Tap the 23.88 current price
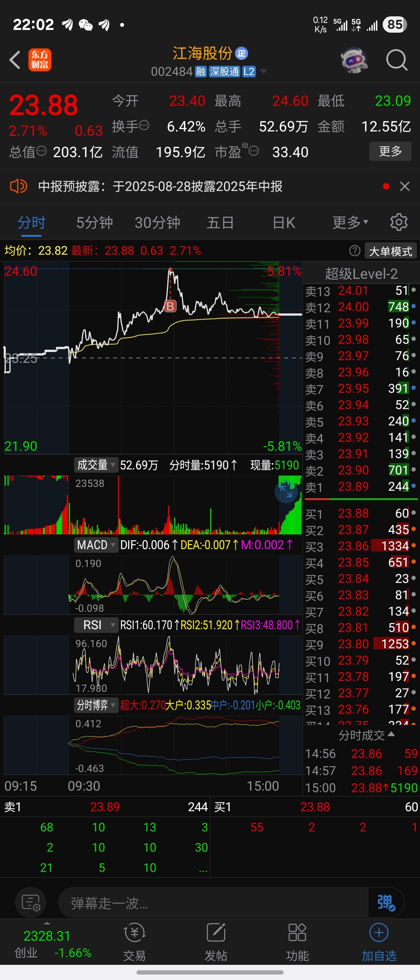This screenshot has height=980, width=420. click(44, 105)
